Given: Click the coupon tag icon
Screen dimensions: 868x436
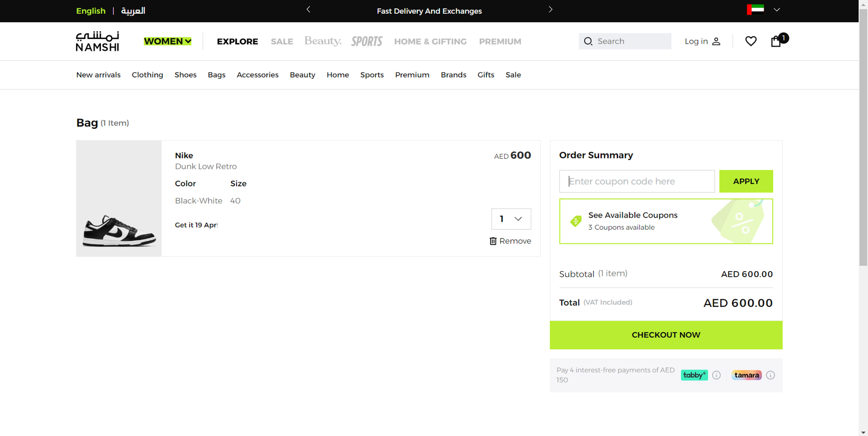Looking at the screenshot, I should click(x=576, y=221).
